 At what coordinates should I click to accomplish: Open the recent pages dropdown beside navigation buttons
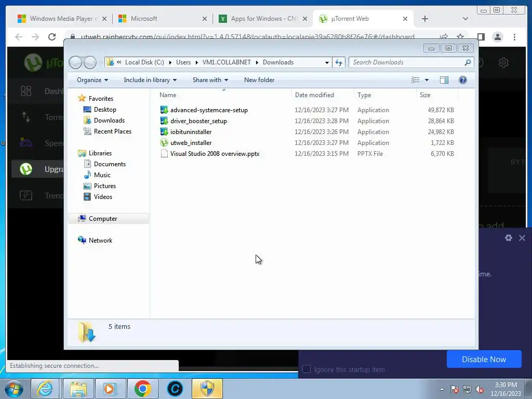(100, 63)
